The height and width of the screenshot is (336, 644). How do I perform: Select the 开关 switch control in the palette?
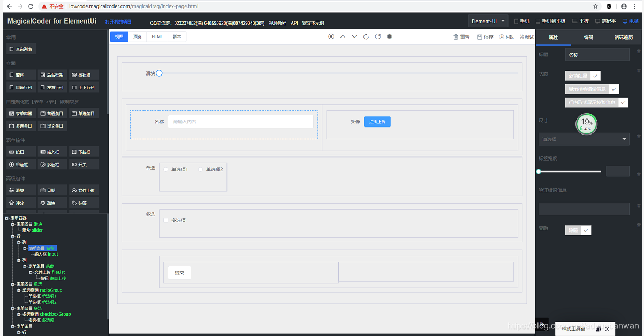[x=84, y=165]
